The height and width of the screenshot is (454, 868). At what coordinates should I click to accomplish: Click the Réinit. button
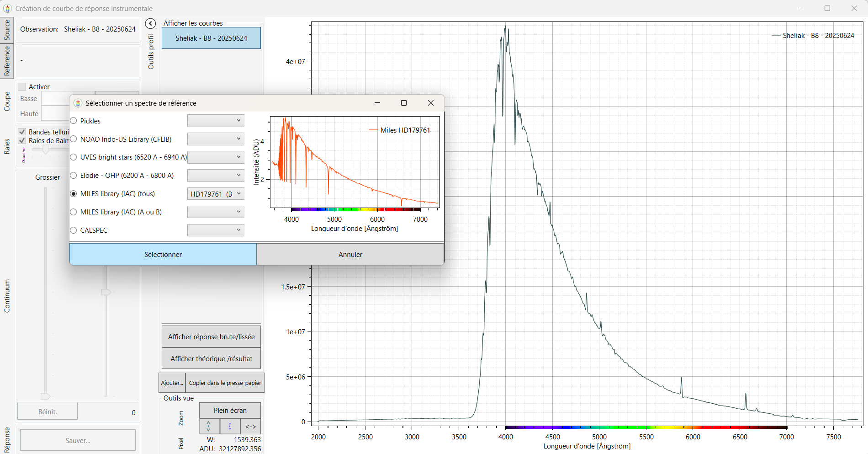pyautogui.click(x=48, y=412)
